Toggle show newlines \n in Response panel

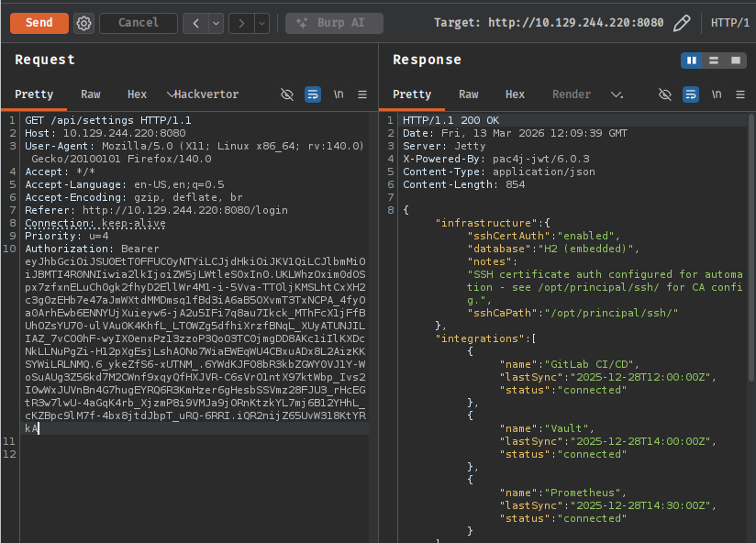click(x=717, y=94)
